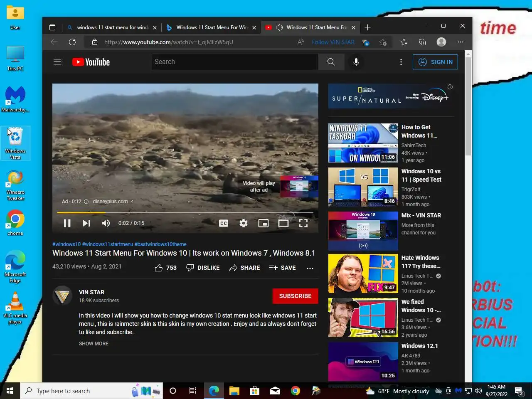Open Hate Windows 11 video thumbnail

(x=363, y=273)
